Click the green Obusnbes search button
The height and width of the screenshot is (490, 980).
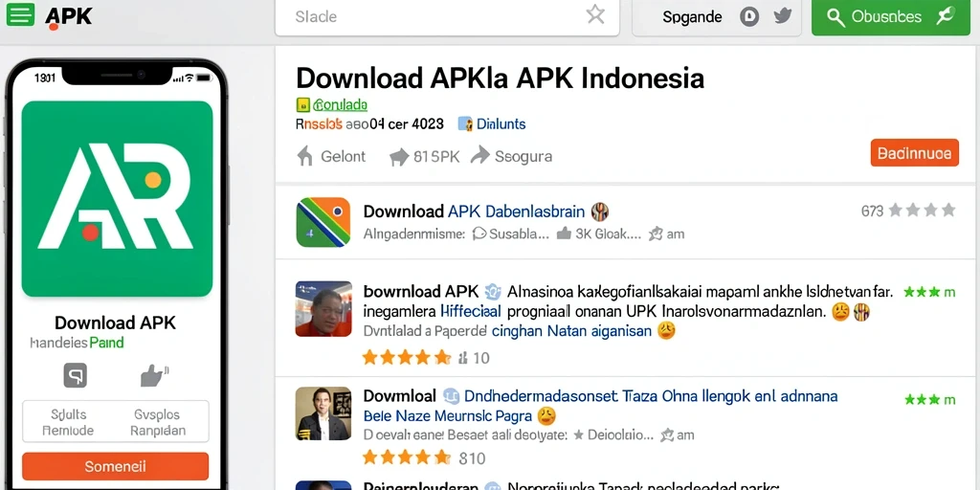click(891, 17)
